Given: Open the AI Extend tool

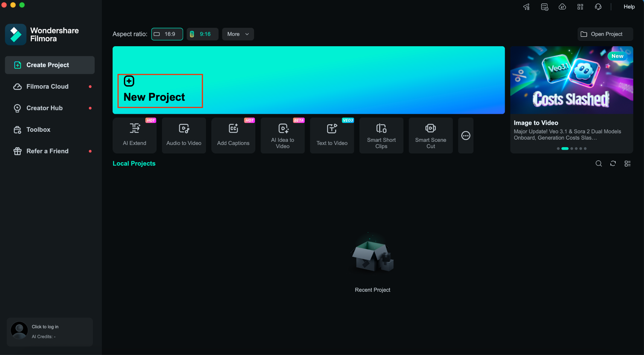Looking at the screenshot, I should pos(135,136).
